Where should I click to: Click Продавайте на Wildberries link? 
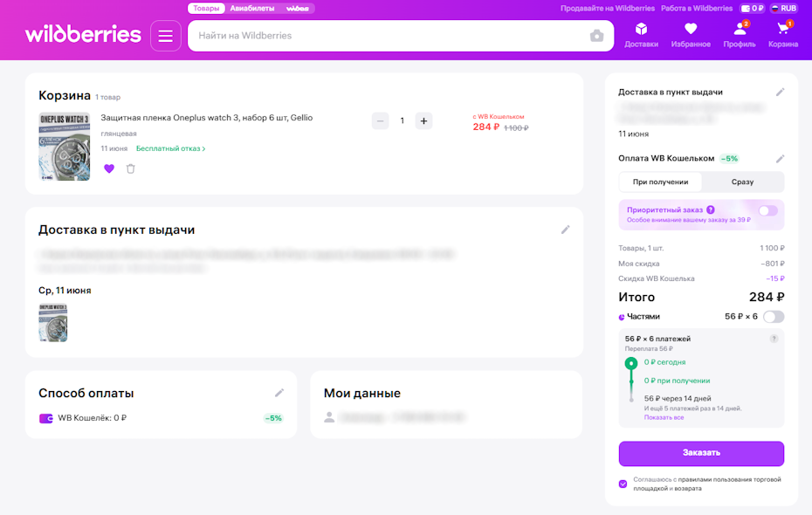point(608,8)
